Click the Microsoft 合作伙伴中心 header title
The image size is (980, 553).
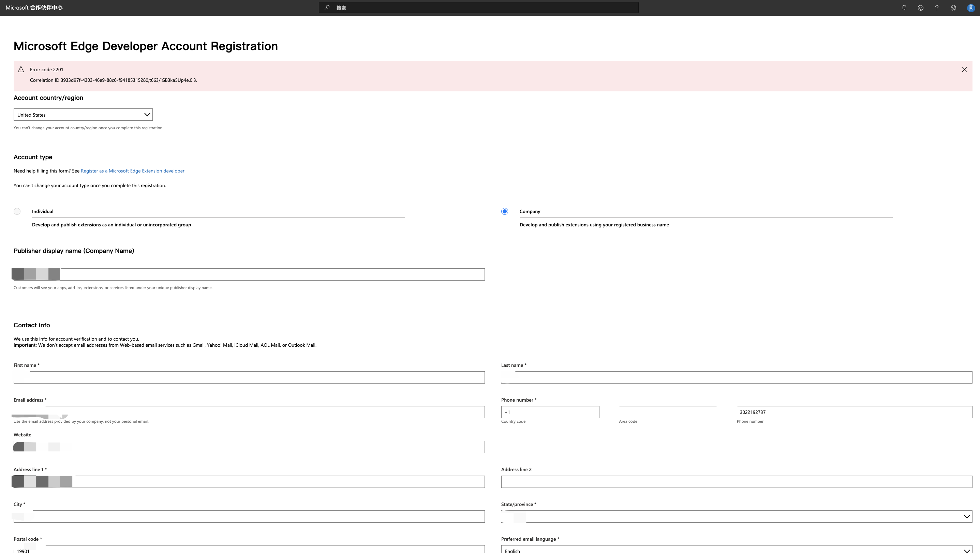click(x=34, y=8)
